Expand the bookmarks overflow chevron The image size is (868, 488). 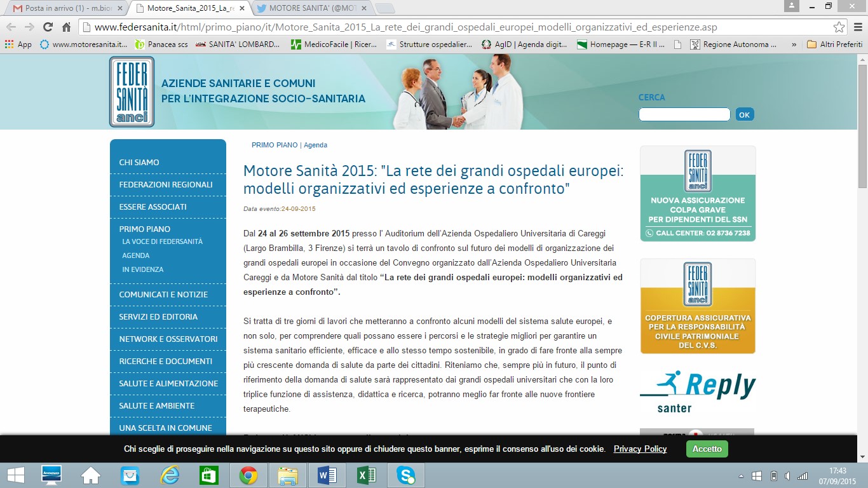pyautogui.click(x=794, y=44)
